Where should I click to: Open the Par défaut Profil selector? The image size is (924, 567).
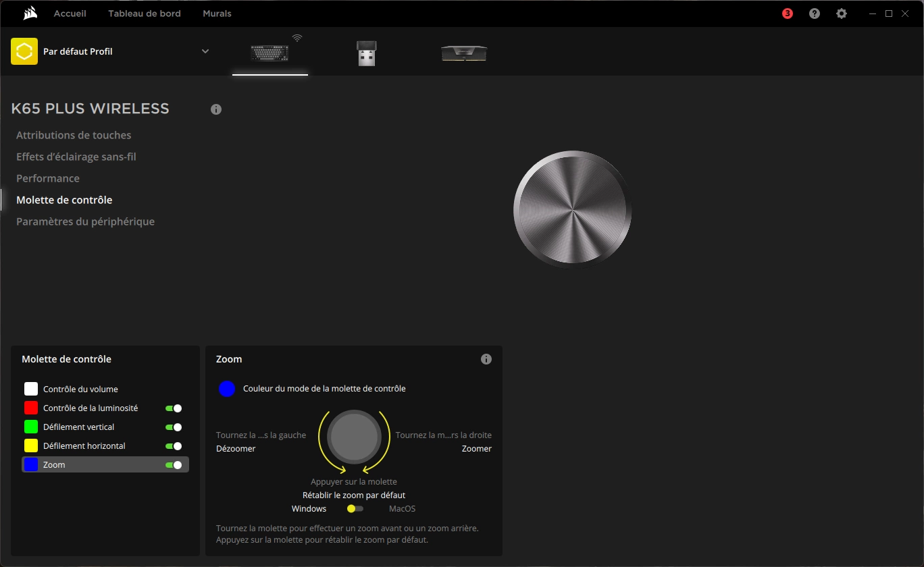(x=111, y=51)
